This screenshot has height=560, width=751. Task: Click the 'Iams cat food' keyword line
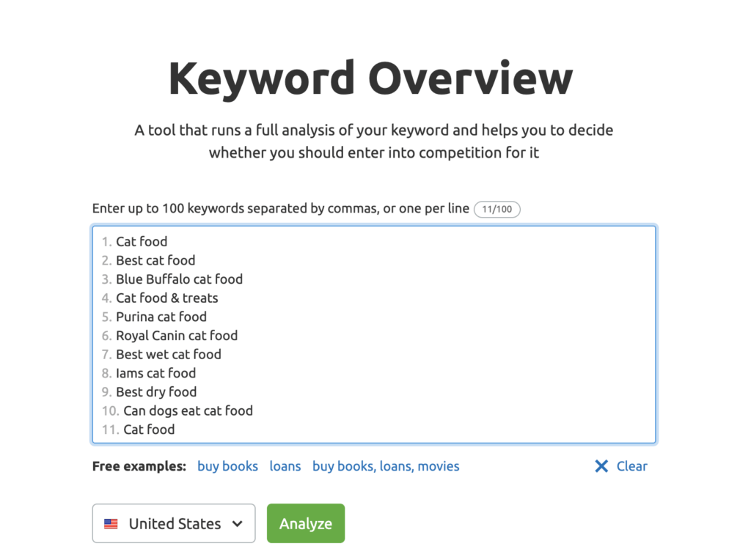155,373
